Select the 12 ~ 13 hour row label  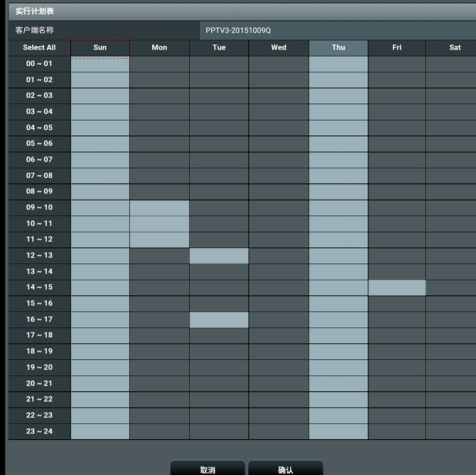pos(39,255)
